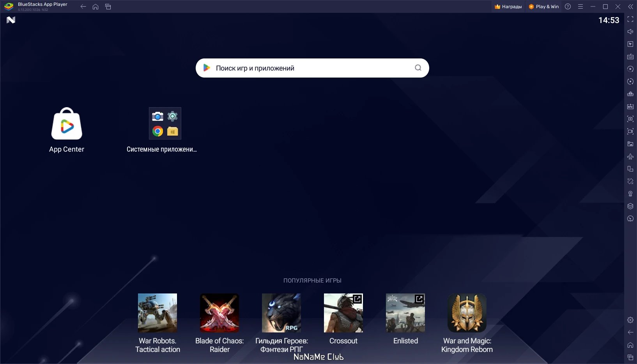Open the hamburger settings menu
The height and width of the screenshot is (364, 637).
580,6
